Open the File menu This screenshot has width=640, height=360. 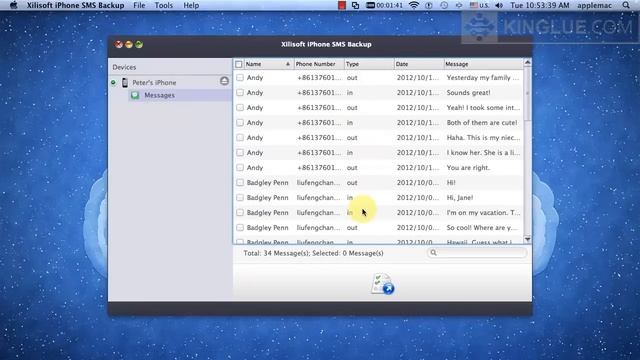pos(139,5)
